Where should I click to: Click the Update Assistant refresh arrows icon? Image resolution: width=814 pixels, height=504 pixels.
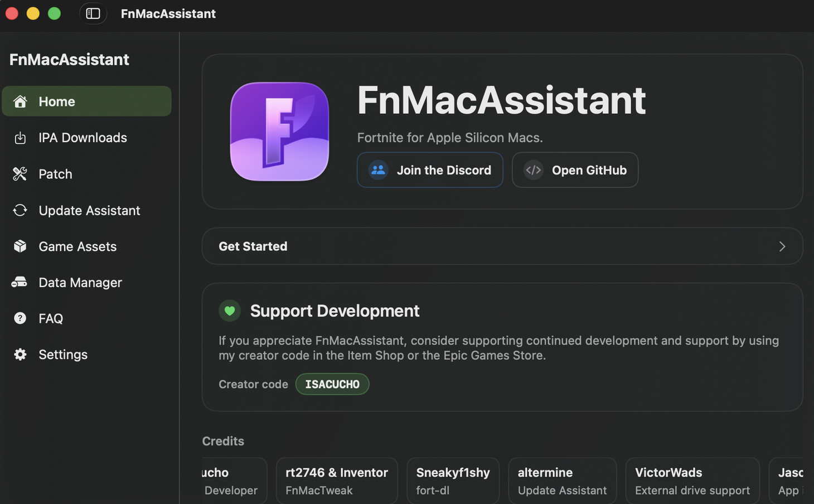[20, 210]
